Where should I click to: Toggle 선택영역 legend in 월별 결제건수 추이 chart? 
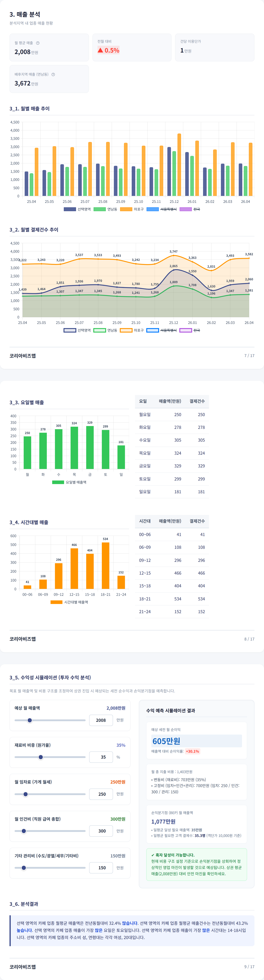77,330
